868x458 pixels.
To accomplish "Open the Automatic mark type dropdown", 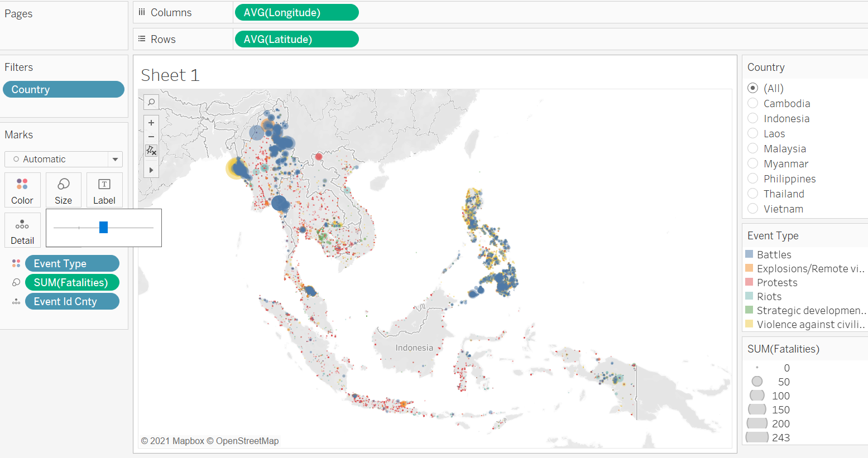I will (x=115, y=160).
